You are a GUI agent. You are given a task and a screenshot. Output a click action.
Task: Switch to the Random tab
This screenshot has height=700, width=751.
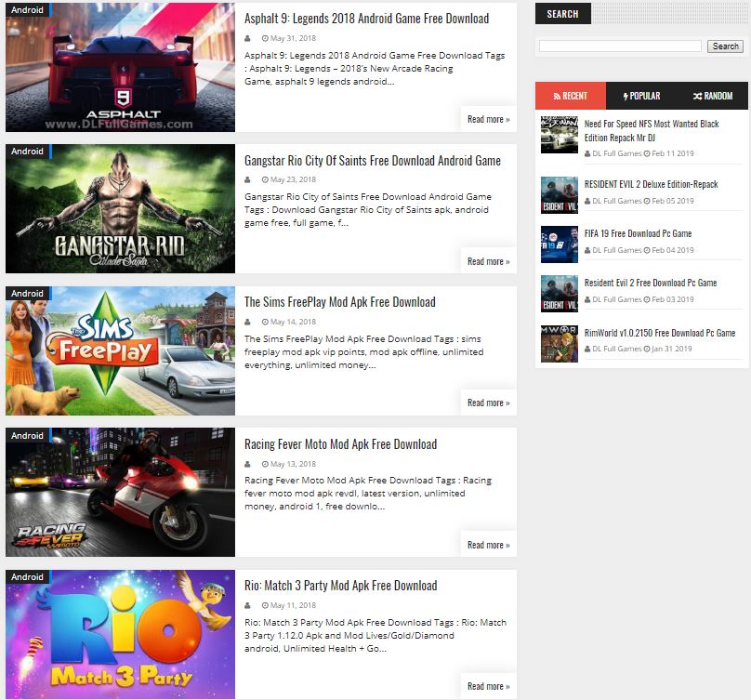712,96
